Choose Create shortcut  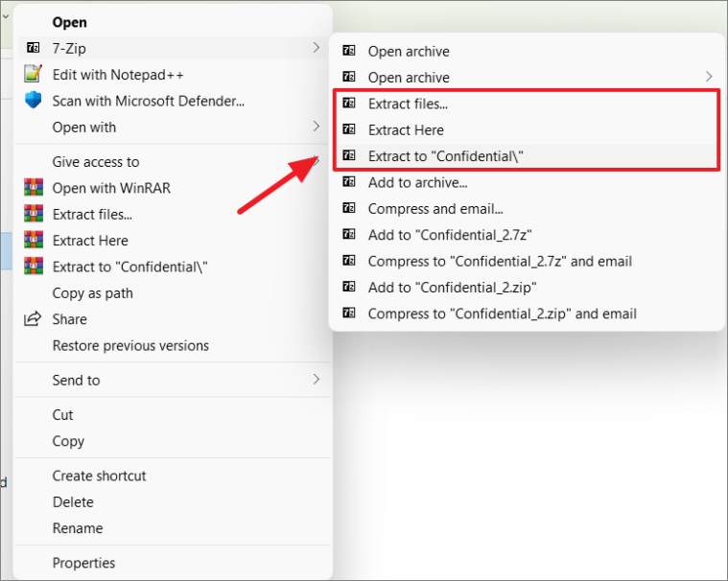173,476
